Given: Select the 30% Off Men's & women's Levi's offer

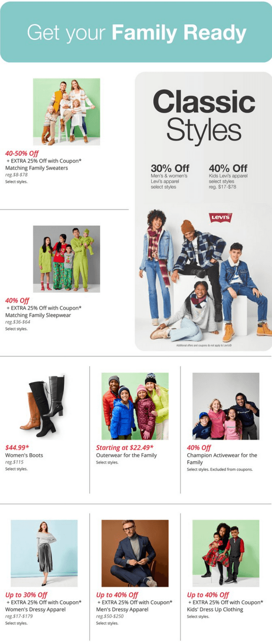Looking at the screenshot, I should (x=170, y=177).
